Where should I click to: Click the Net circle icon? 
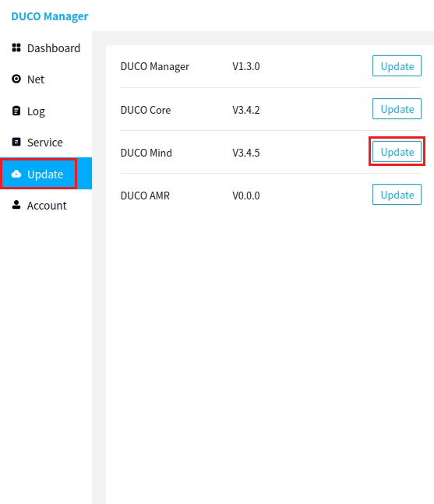pyautogui.click(x=16, y=79)
